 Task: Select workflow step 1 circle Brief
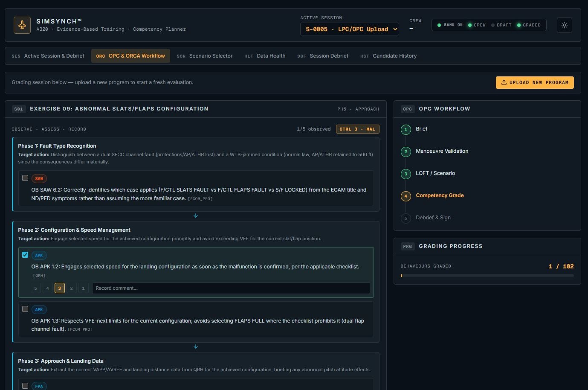[x=406, y=129]
